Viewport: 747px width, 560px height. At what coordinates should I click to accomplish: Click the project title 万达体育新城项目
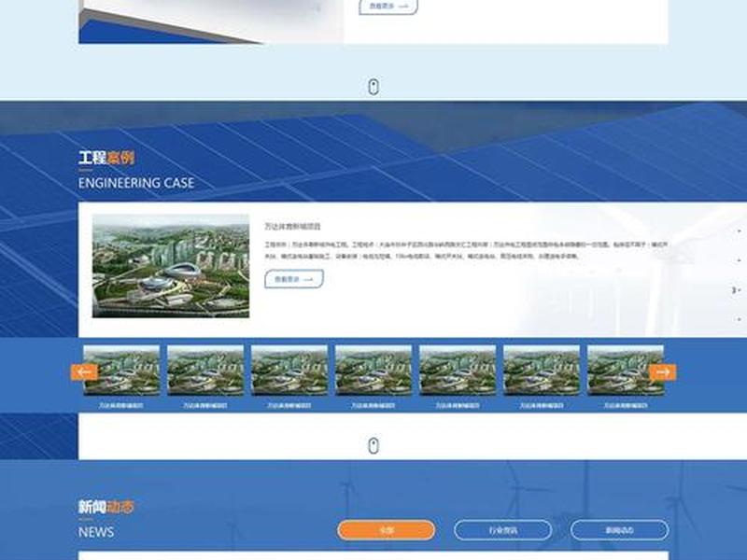(292, 226)
